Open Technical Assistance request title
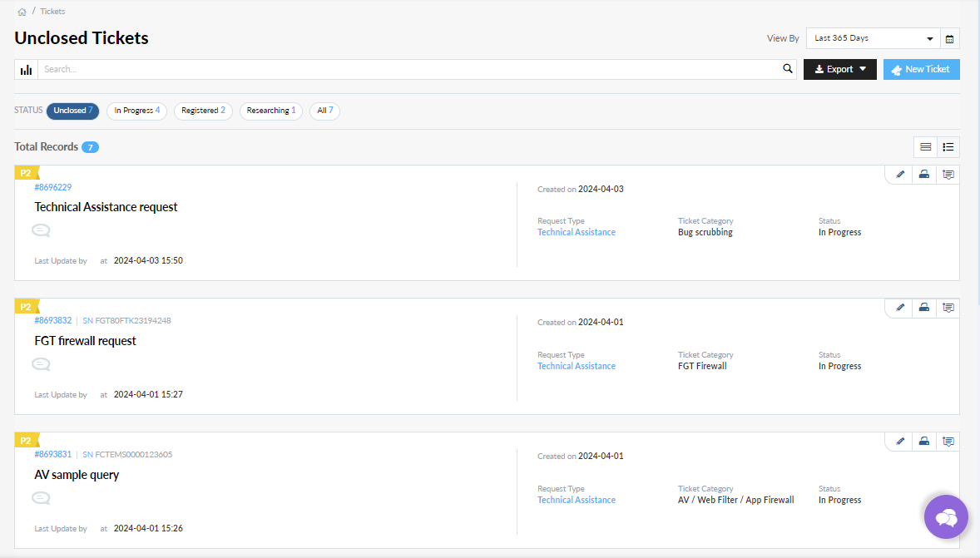The image size is (980, 558). point(106,207)
